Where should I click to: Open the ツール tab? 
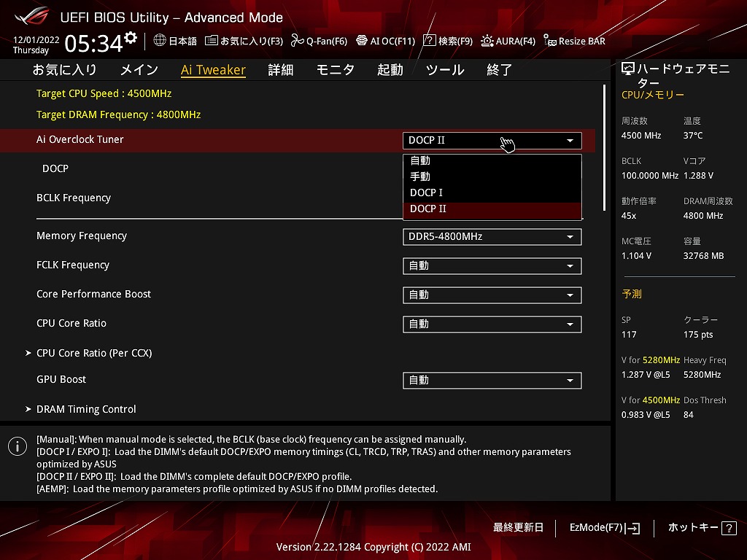(x=445, y=70)
